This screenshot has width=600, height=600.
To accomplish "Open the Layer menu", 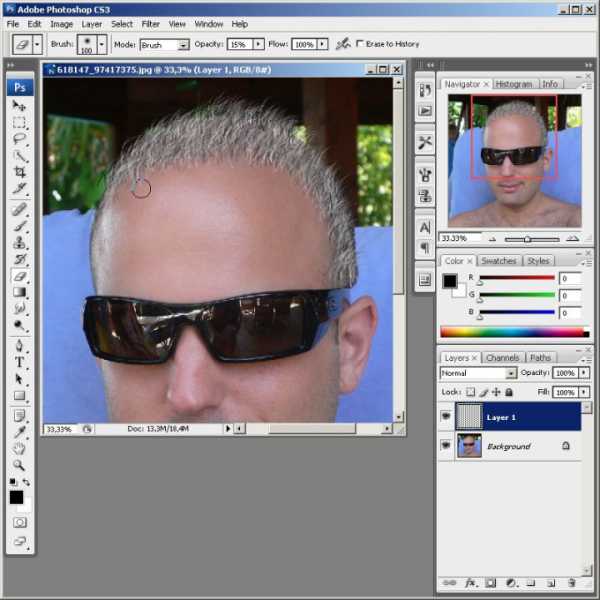I will click(x=92, y=24).
